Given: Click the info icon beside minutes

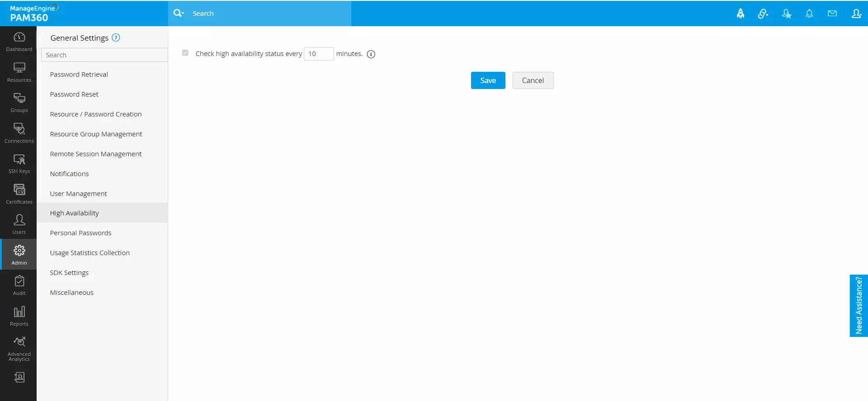Looking at the screenshot, I should tap(371, 54).
